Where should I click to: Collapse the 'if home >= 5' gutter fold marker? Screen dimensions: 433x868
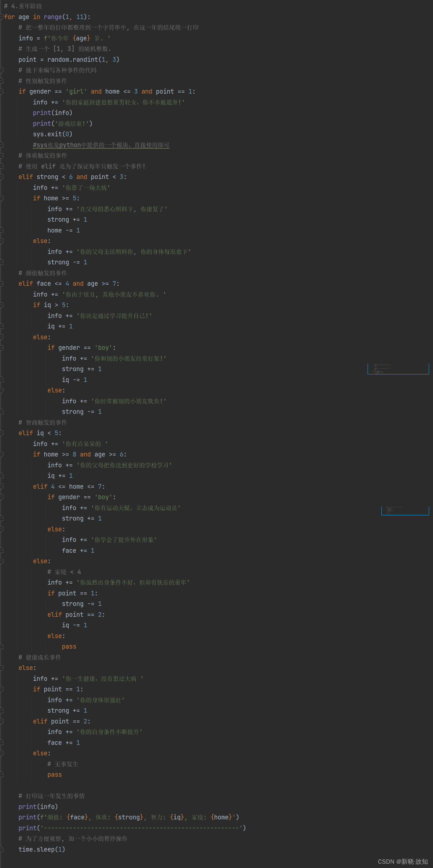(2, 198)
